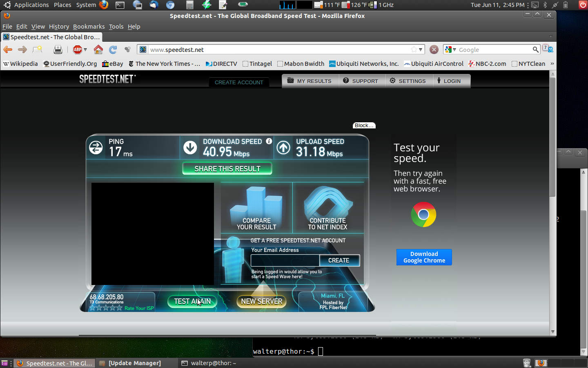This screenshot has width=588, height=368.
Task: Show hidden bookmarks with the overflow chevron
Action: pos(552,64)
